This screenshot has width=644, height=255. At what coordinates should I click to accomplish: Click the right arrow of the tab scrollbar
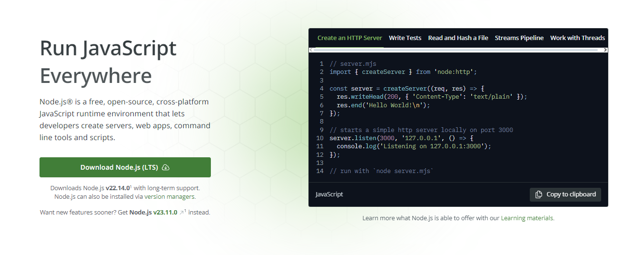[605, 50]
